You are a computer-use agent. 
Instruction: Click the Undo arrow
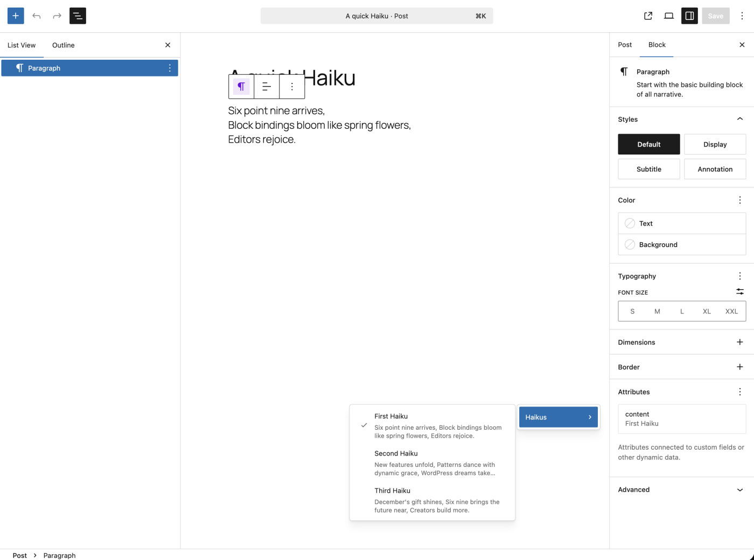[36, 16]
